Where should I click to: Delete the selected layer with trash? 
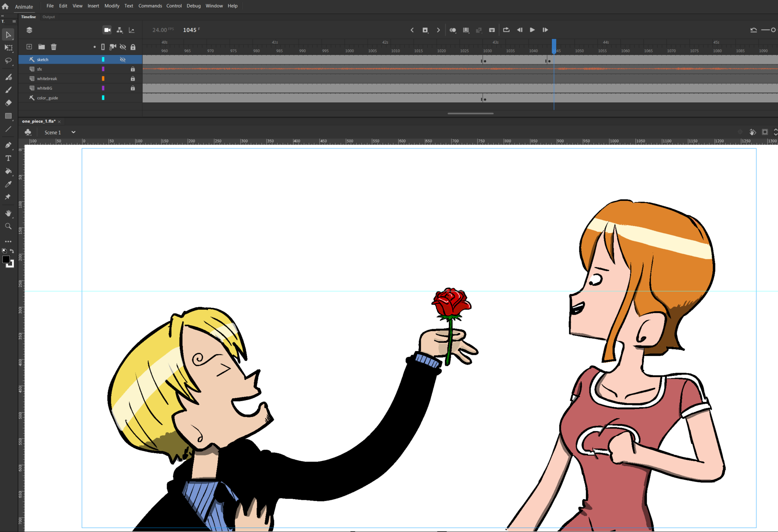click(x=54, y=47)
